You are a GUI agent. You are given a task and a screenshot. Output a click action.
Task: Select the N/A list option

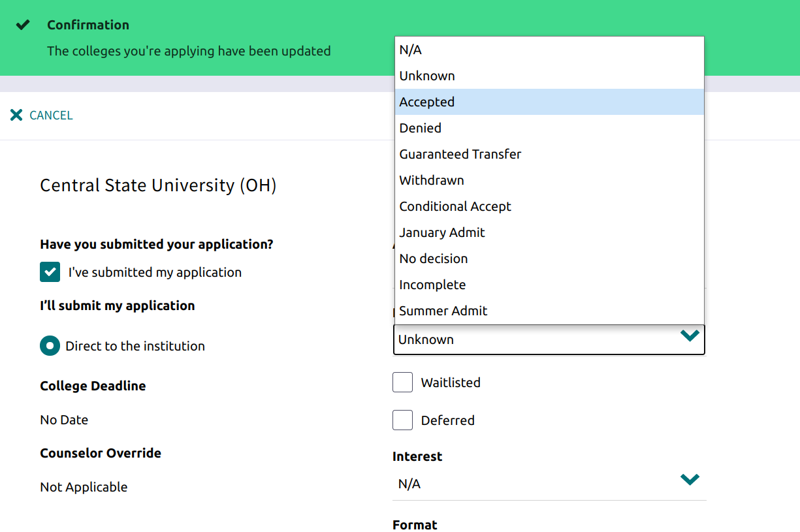[x=549, y=50]
